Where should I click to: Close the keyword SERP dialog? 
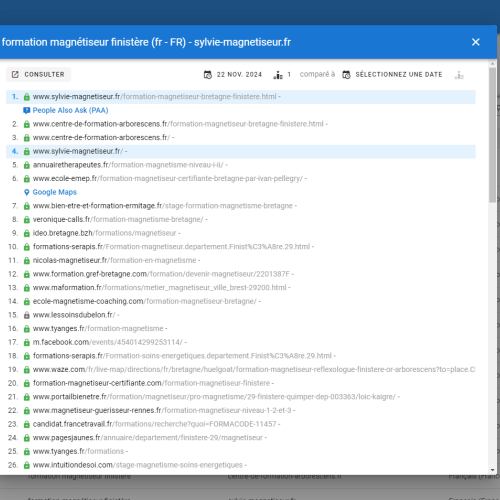476,42
